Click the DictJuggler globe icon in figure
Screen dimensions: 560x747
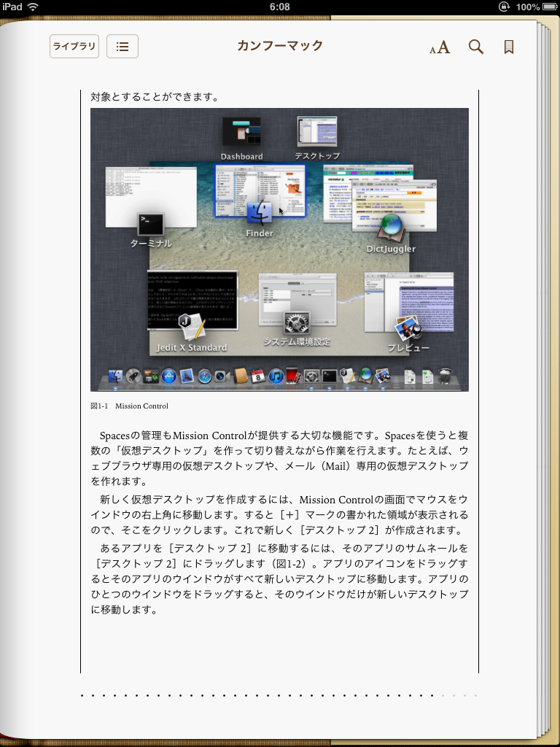(392, 228)
